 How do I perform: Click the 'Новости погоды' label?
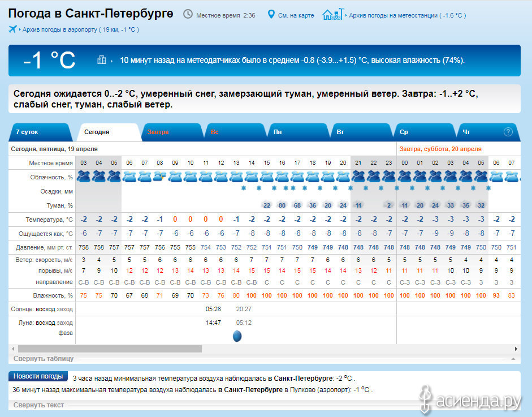38,376
